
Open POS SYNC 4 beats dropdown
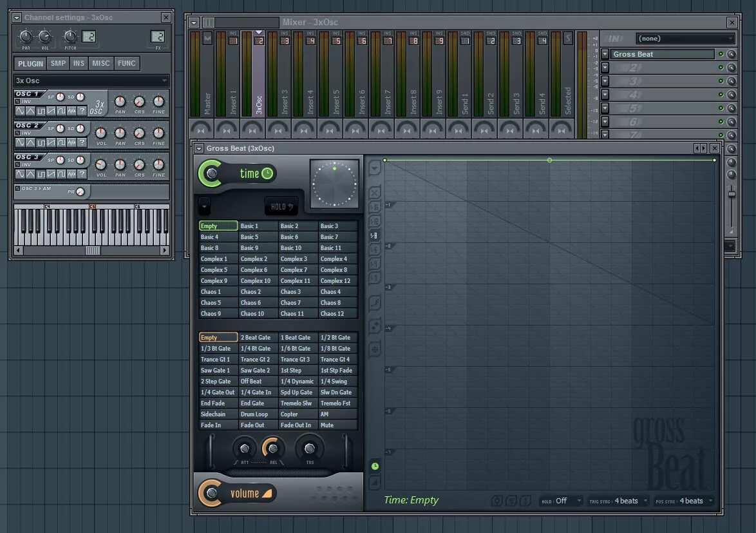pyautogui.click(x=684, y=501)
